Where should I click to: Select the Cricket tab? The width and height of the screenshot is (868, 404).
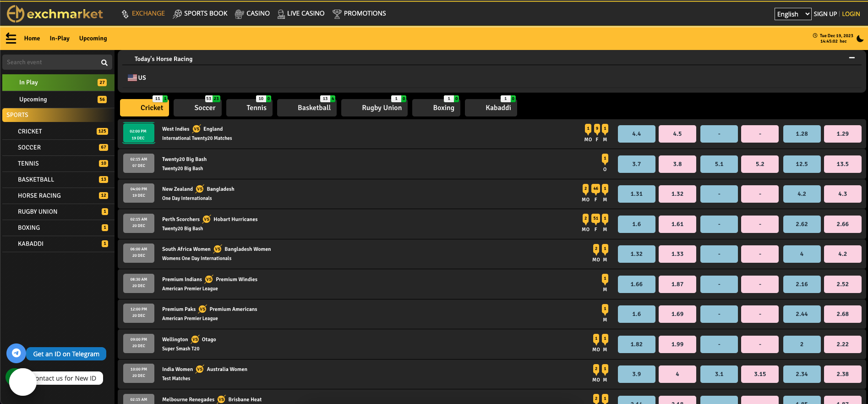pyautogui.click(x=145, y=108)
